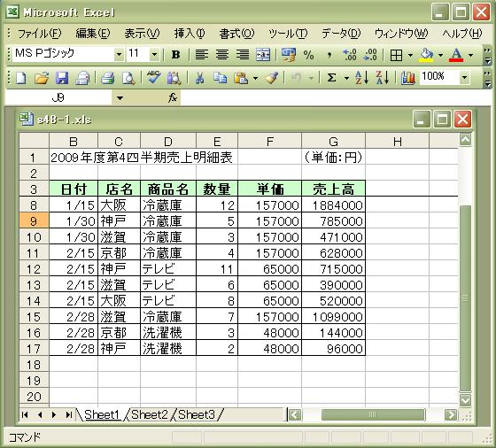
Task: Open the Print Preview icon
Action: (128, 77)
